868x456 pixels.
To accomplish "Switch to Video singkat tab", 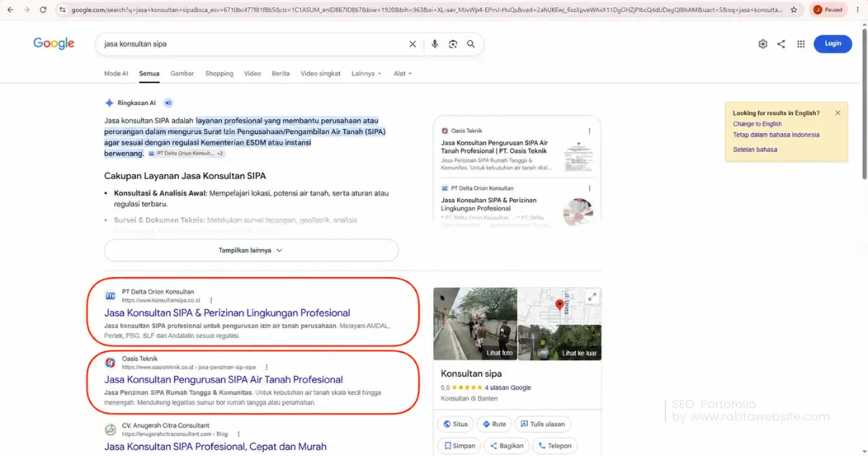I will coord(320,73).
